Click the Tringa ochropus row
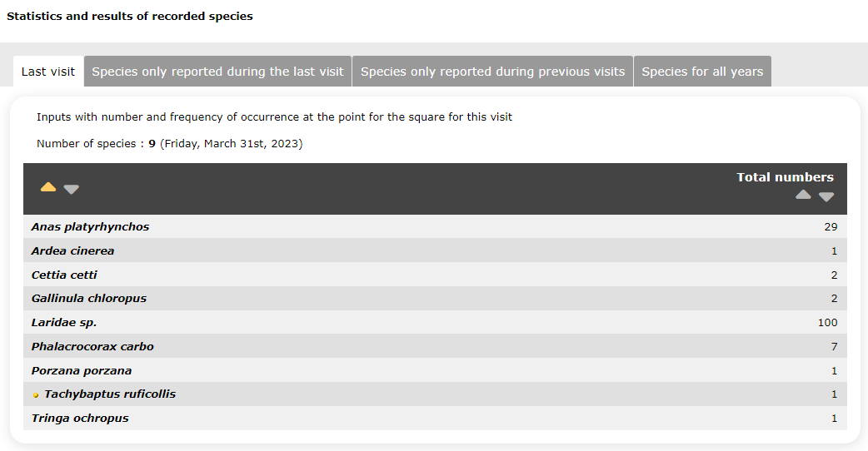 pos(435,419)
